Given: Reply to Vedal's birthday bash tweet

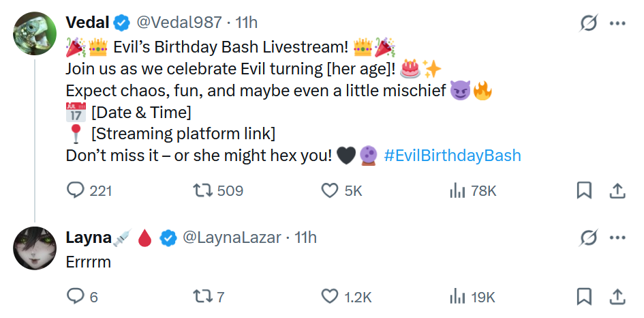Looking at the screenshot, I should pos(75,191).
